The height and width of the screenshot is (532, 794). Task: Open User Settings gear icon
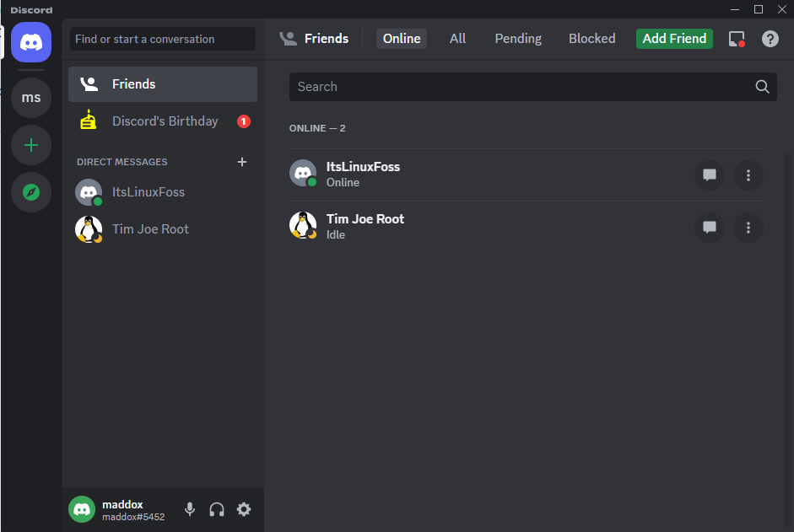point(244,509)
